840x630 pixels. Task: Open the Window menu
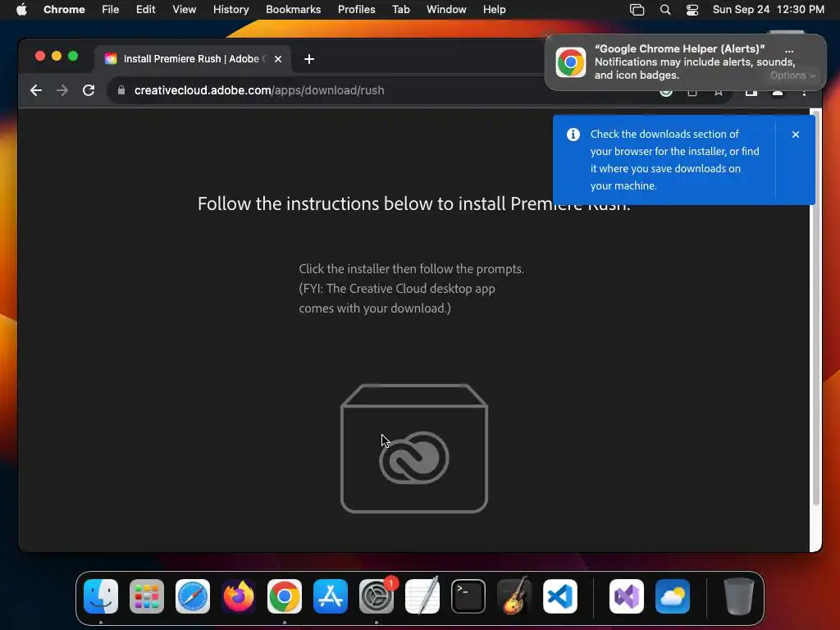(446, 10)
